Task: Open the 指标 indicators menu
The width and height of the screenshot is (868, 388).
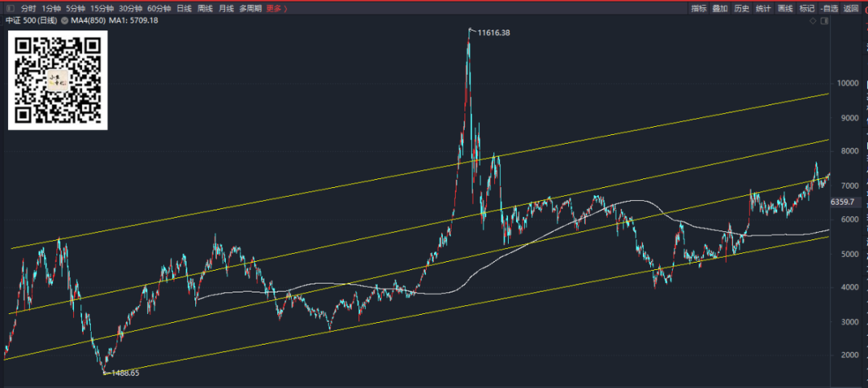Action: pyautogui.click(x=698, y=8)
